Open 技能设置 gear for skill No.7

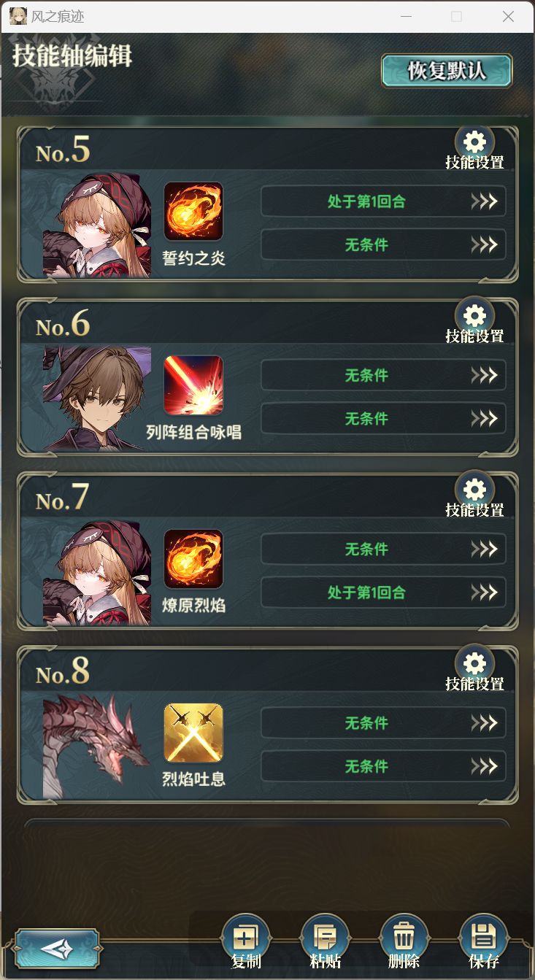[x=475, y=489]
